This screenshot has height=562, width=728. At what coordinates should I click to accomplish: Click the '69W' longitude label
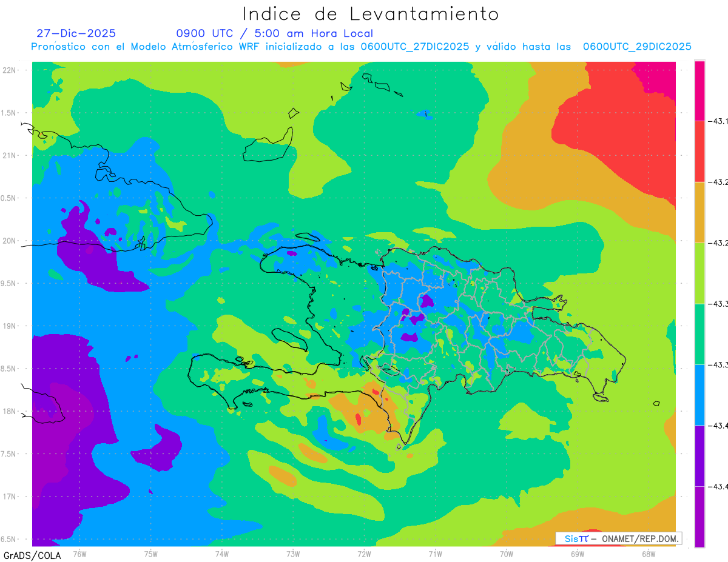point(578,554)
